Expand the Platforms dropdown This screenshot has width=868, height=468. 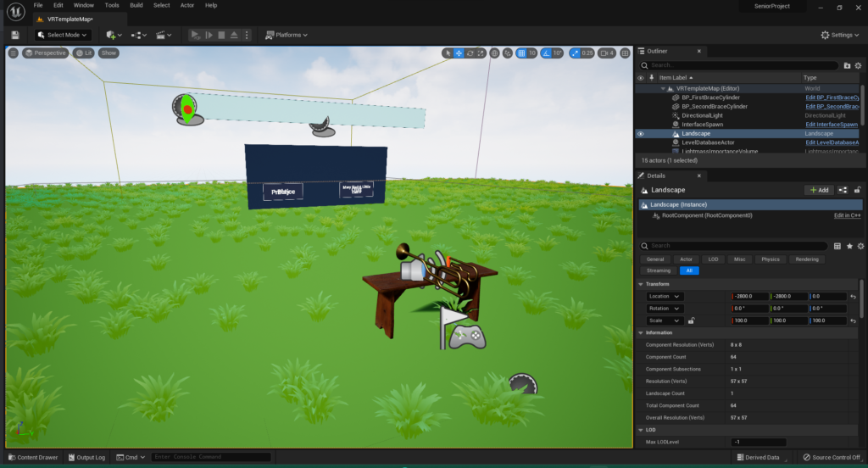[x=287, y=35]
